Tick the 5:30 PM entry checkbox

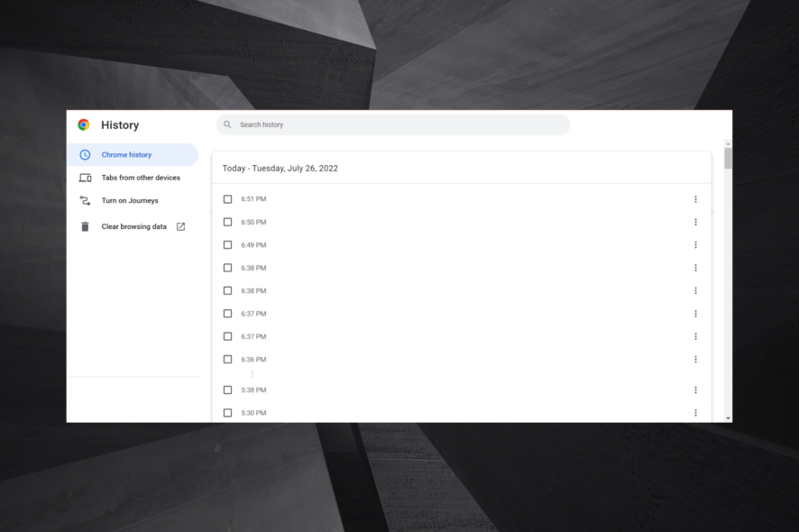pos(228,413)
